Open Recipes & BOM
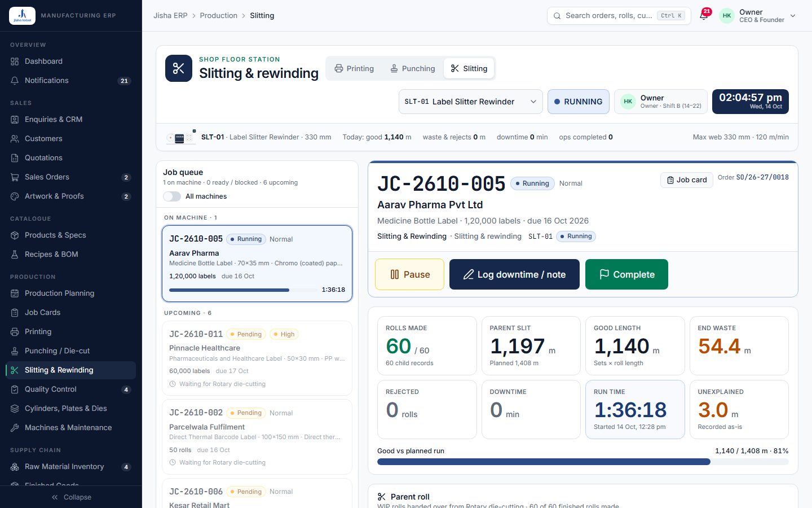This screenshot has width=812, height=508. point(70,254)
